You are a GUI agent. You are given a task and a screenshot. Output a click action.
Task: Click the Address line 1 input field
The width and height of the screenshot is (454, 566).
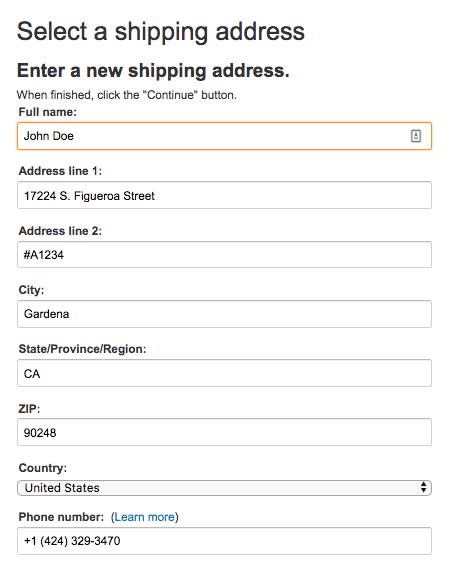[224, 195]
